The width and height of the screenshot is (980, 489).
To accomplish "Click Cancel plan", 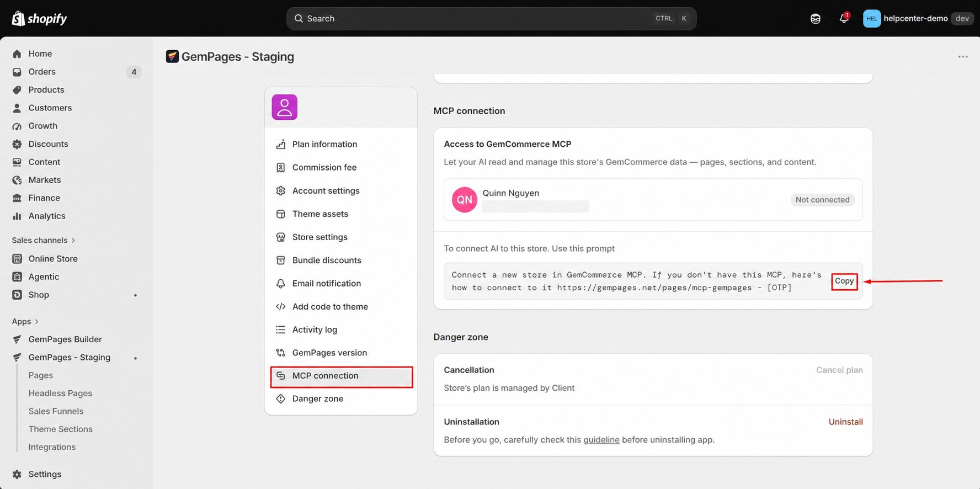I will 839,370.
